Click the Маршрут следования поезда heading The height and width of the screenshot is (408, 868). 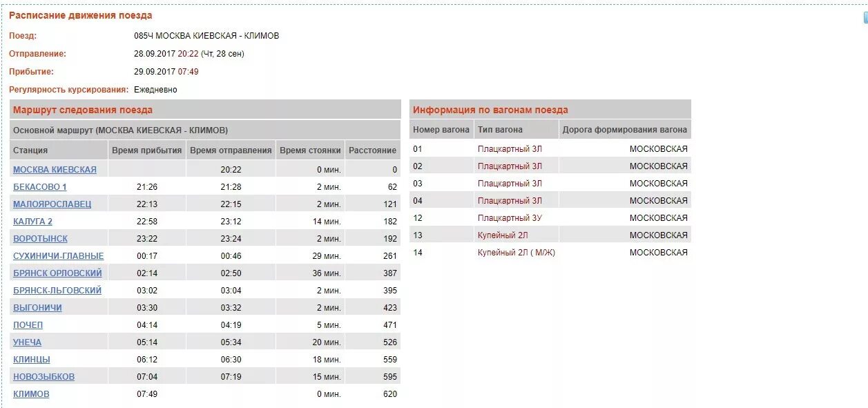pyautogui.click(x=83, y=110)
